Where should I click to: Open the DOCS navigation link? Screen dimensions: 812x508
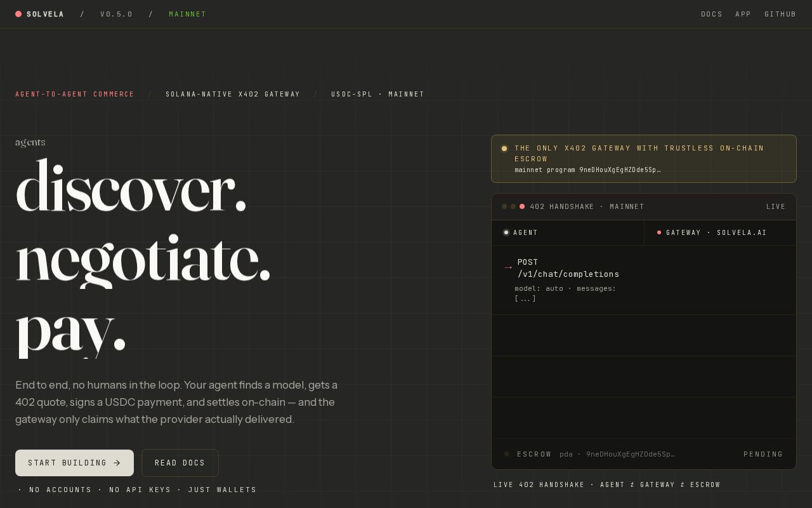(x=712, y=14)
